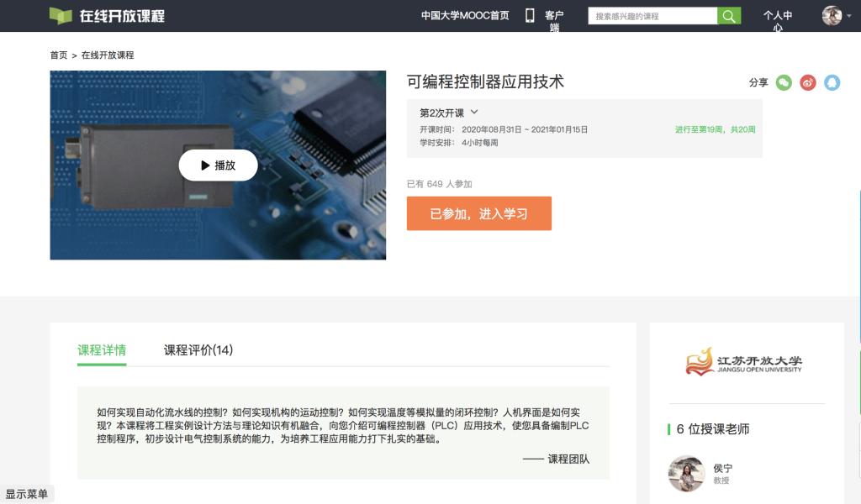Screen dimensions: 861x504
Task: Click the course search input field
Action: pyautogui.click(x=652, y=16)
